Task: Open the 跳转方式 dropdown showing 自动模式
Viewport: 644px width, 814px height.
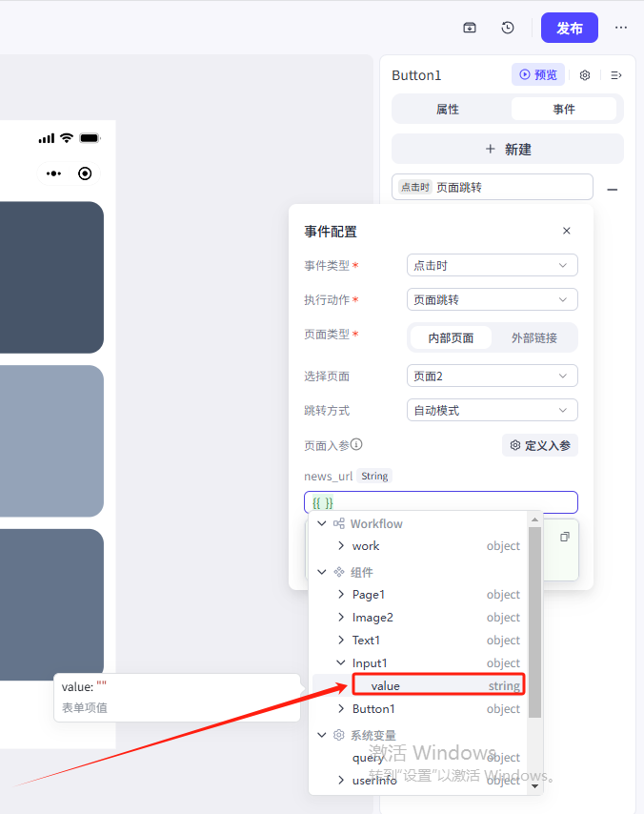Action: [x=492, y=410]
